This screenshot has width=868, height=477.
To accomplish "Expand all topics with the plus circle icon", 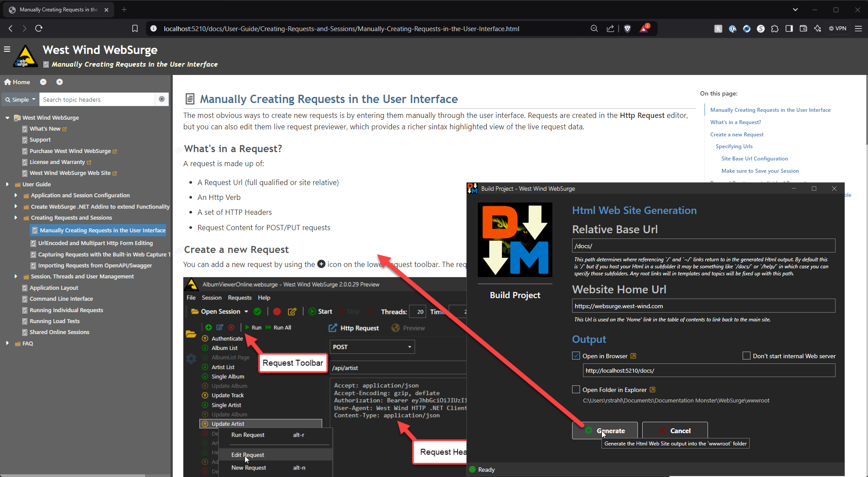I will click(60, 82).
